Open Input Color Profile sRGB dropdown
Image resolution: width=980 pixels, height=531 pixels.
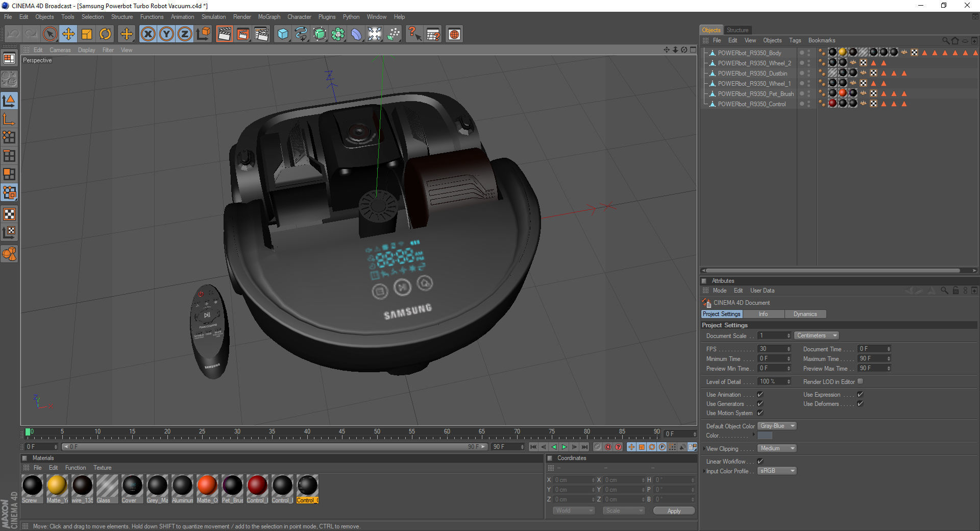coord(777,471)
